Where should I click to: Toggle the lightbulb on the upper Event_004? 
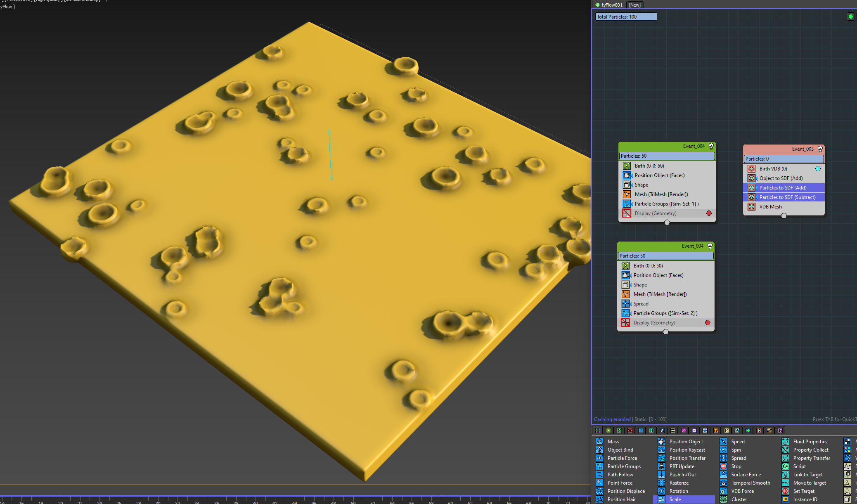(711, 146)
